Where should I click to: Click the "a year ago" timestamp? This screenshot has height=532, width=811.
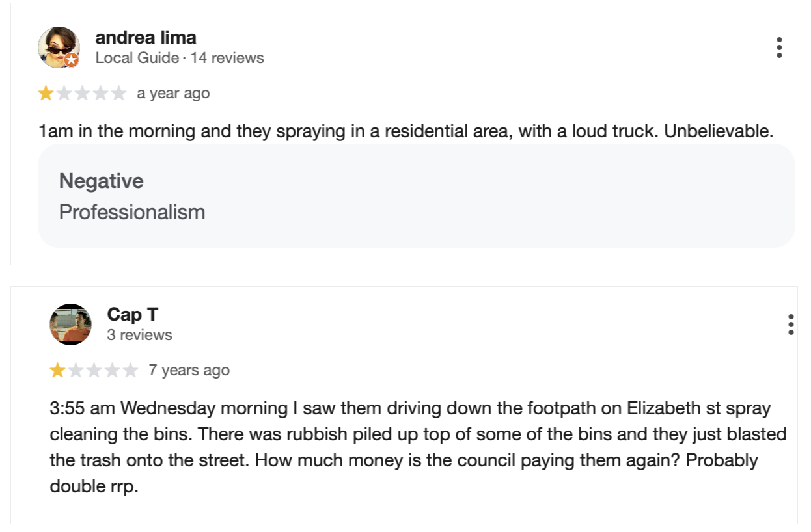[x=173, y=94]
